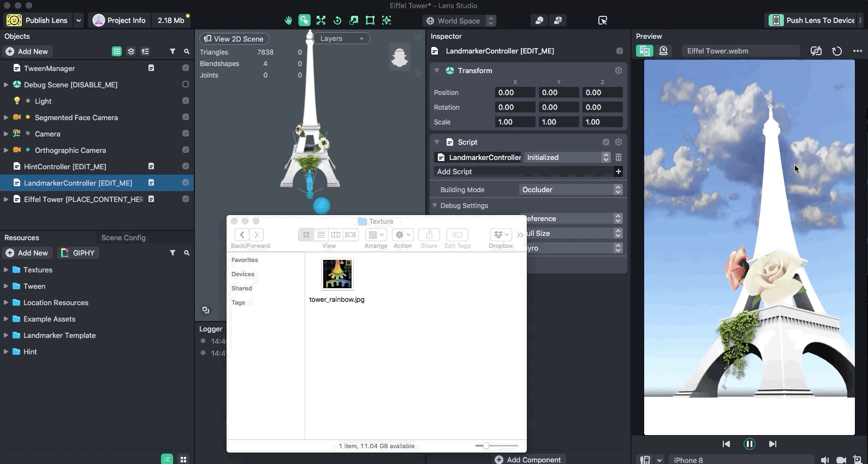Toggle visibility of Debug Scene object
Screen dimensions: 868x464
point(186,85)
